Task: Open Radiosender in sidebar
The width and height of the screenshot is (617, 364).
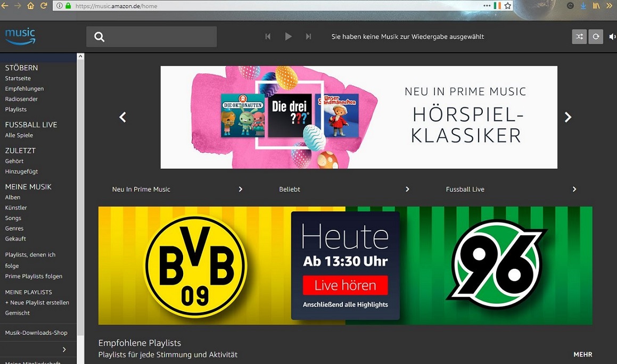Action: click(21, 99)
